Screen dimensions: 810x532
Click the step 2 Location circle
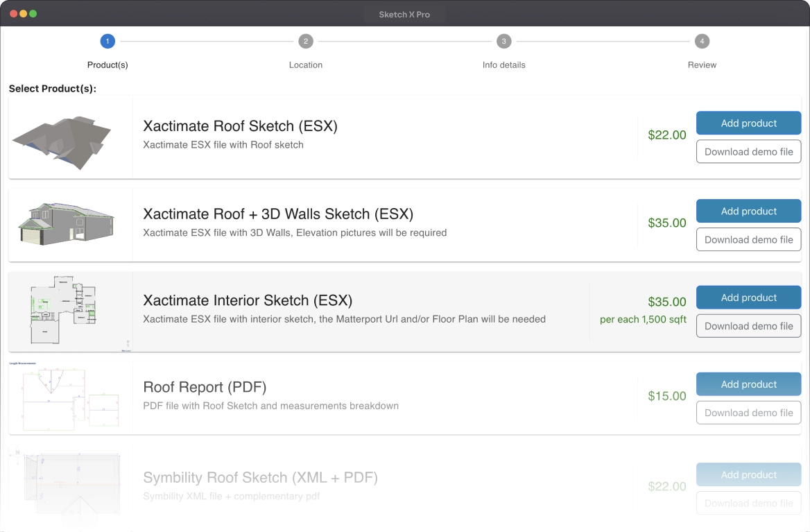(306, 42)
